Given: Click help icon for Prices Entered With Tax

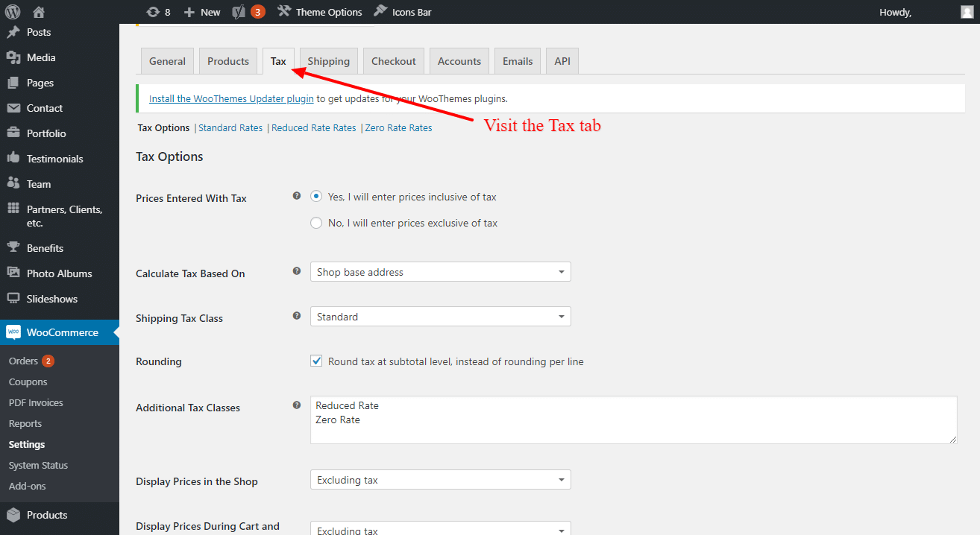Looking at the screenshot, I should [x=297, y=196].
